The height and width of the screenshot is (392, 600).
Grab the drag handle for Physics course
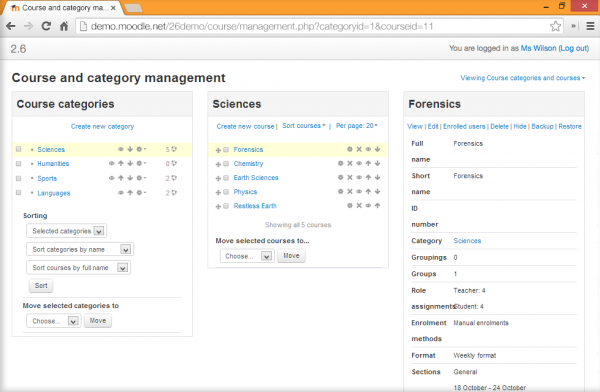(x=218, y=192)
